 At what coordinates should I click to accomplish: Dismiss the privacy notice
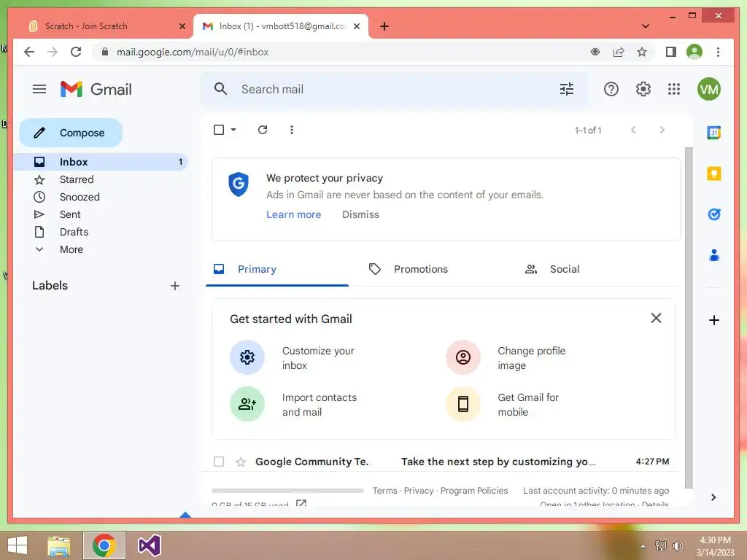360,215
